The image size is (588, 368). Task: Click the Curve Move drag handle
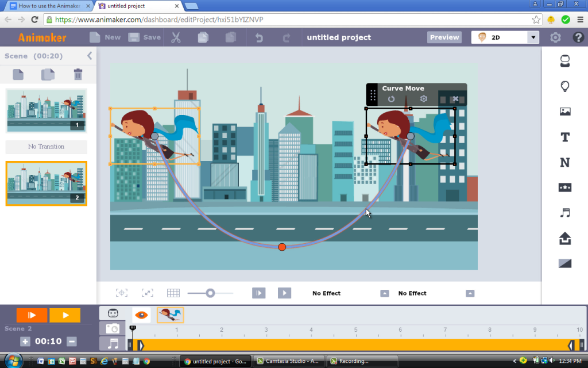(x=372, y=95)
